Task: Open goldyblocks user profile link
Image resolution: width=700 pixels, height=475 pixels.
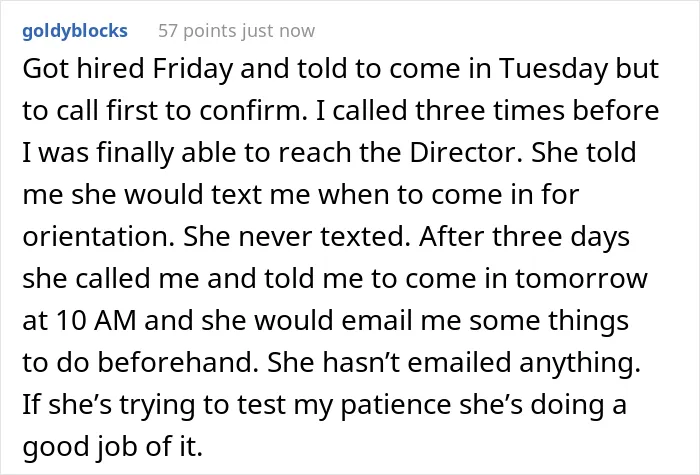Action: tap(75, 31)
